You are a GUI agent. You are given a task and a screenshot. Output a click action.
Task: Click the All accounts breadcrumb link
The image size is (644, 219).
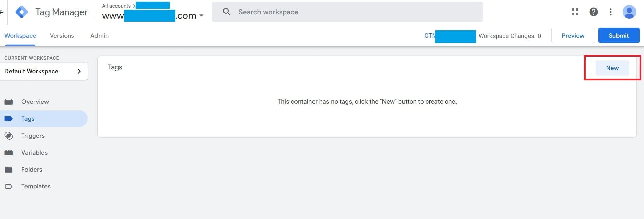116,6
